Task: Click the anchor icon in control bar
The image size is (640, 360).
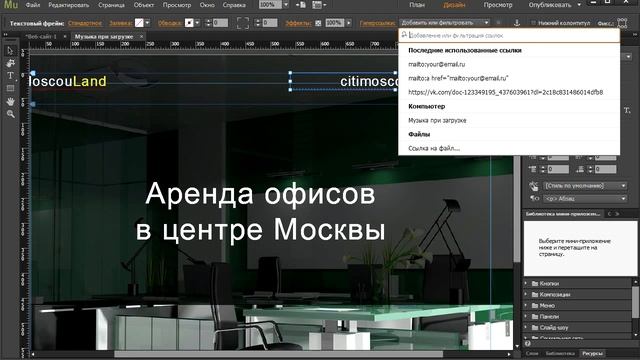Action: 517,23
